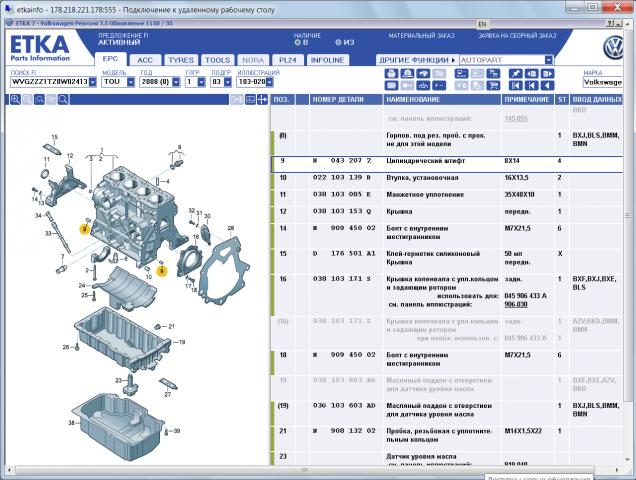Click the ПРЕДЛОЖЕНИЕ FI АКТИВНЫЙ label
Viewport: 636px width, 480px height.
coord(123,39)
